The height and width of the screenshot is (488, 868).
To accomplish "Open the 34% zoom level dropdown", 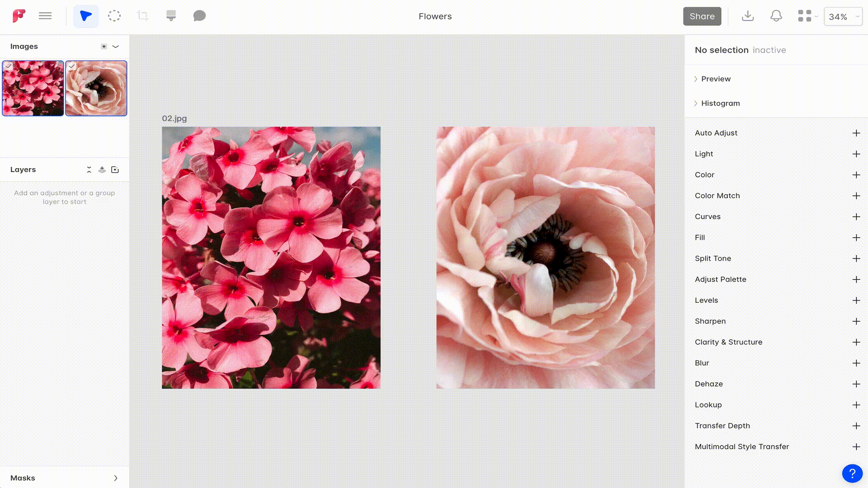I will click(x=843, y=16).
